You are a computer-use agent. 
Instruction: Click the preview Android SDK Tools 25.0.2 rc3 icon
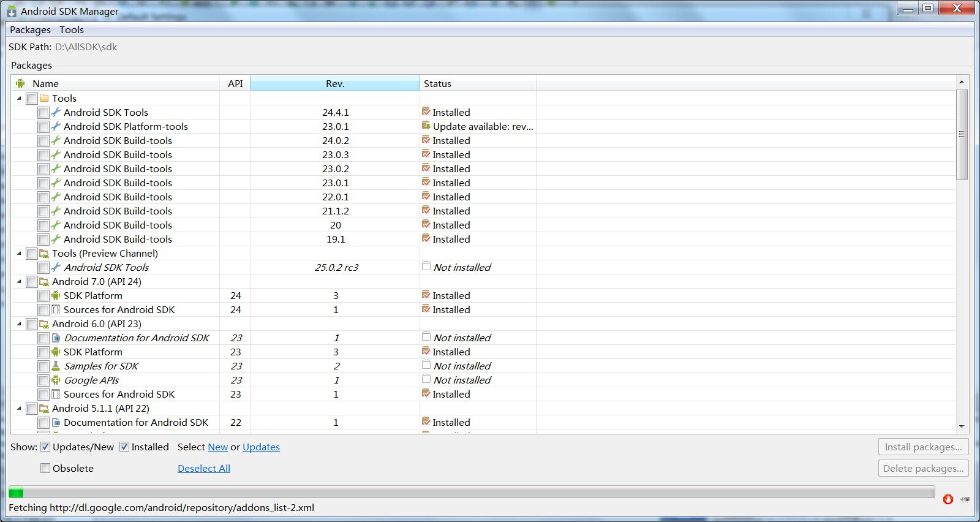click(x=56, y=267)
